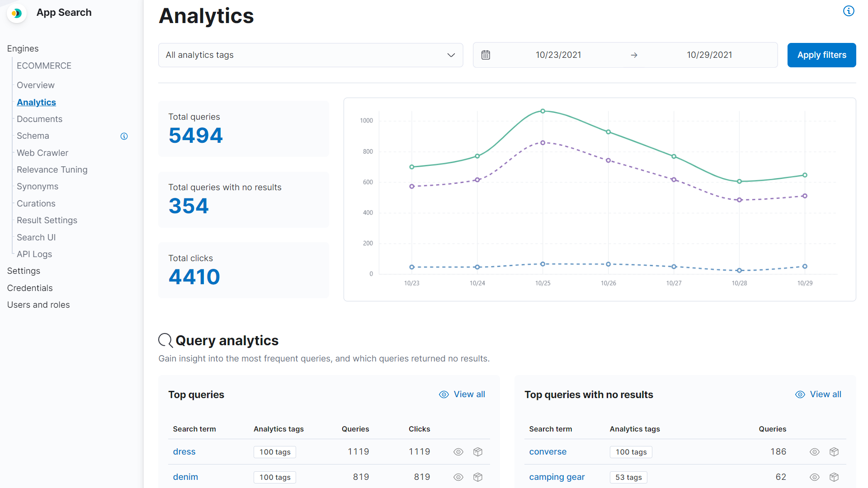Click the eye icon for the camping gear query

coord(815,477)
